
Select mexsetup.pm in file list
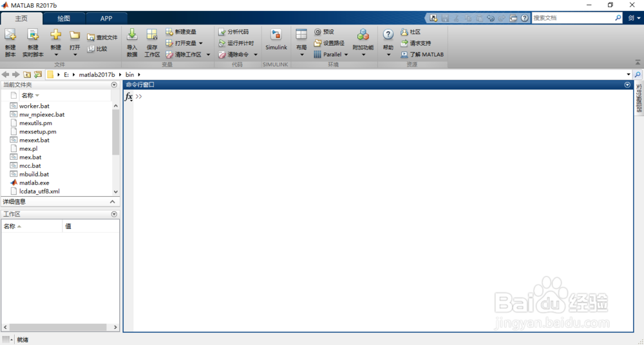[x=38, y=132]
